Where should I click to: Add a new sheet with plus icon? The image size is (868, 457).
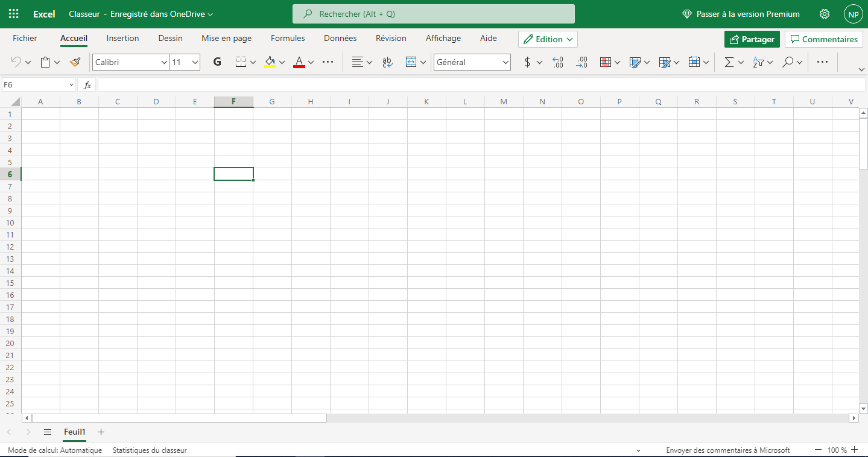click(x=101, y=432)
